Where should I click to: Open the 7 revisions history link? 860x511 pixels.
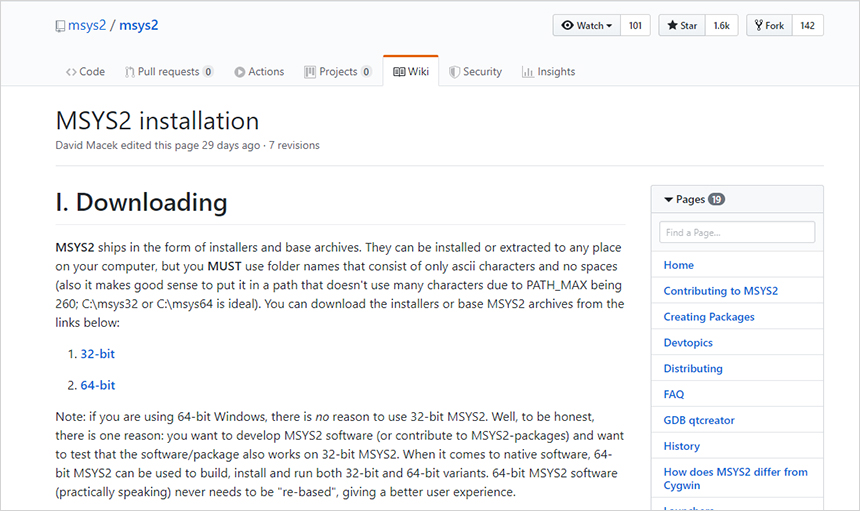pos(294,145)
